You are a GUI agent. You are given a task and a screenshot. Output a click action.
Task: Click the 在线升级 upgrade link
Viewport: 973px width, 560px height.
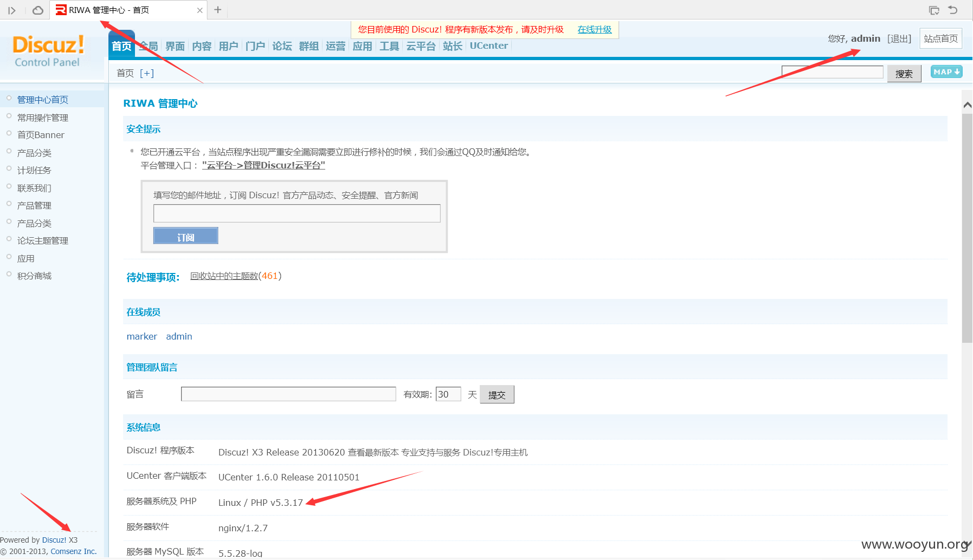(x=594, y=29)
